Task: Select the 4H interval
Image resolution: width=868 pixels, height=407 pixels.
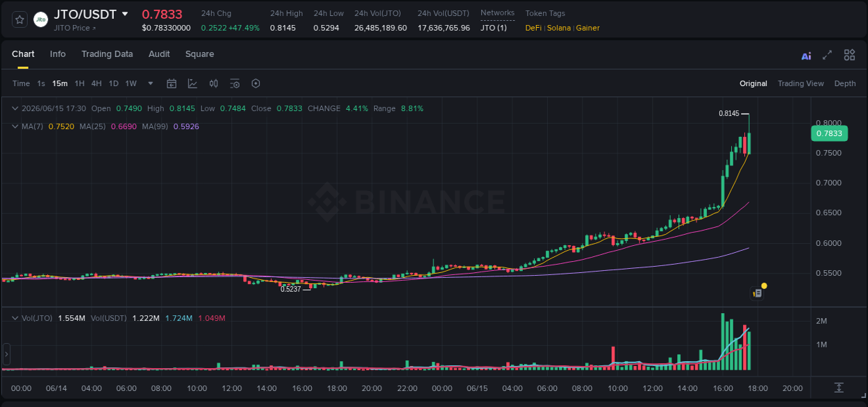Action: [x=97, y=83]
